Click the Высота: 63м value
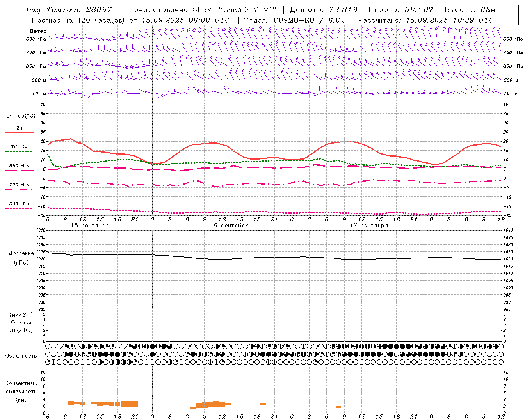525x420 pixels. (x=470, y=10)
